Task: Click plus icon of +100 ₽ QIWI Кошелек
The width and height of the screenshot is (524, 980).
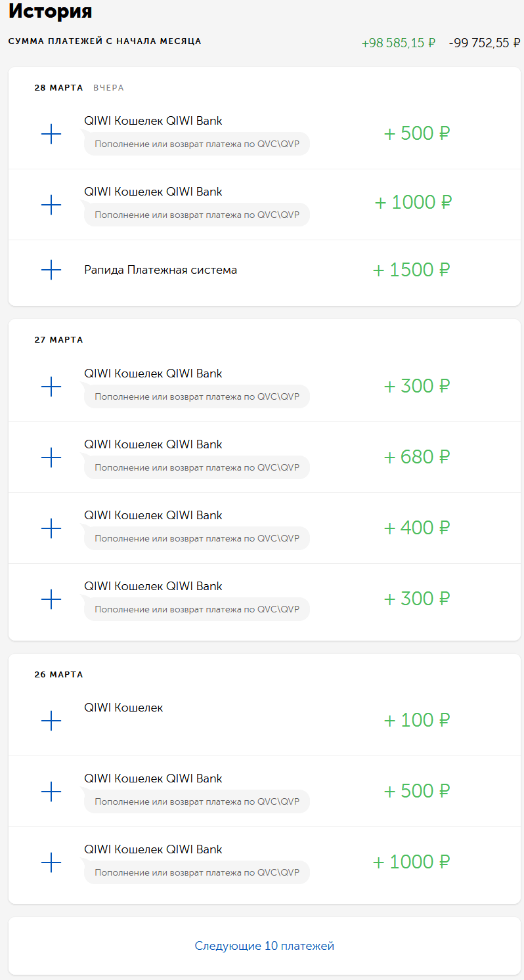Action: pos(51,721)
